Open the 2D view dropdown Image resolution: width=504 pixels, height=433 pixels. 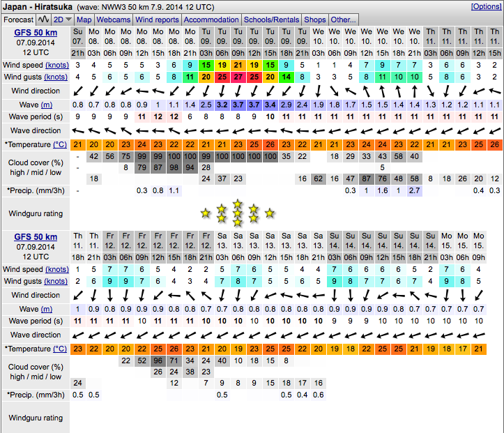pyautogui.click(x=63, y=20)
